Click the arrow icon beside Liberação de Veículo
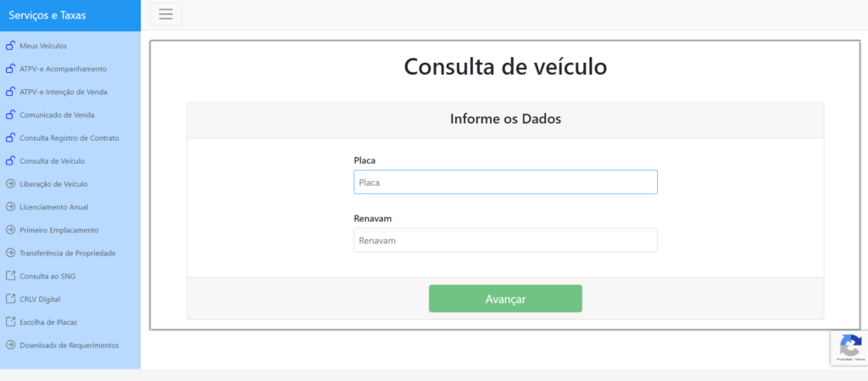Image resolution: width=868 pixels, height=381 pixels. coord(10,184)
